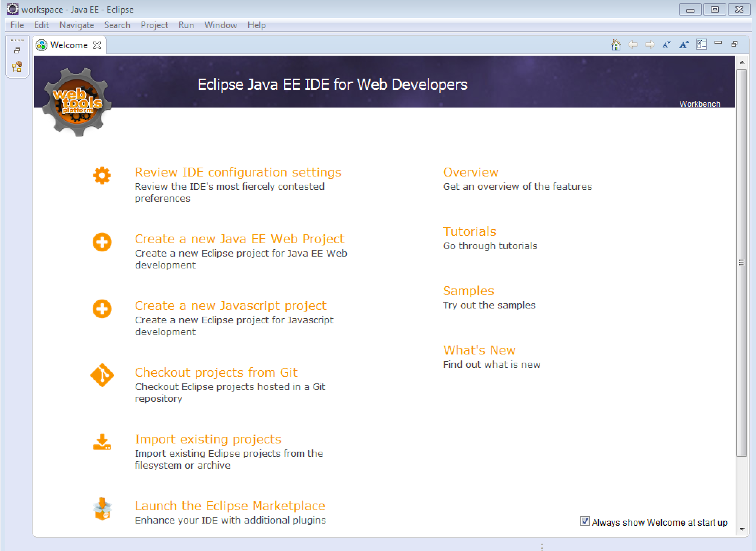This screenshot has width=756, height=551.
Task: Open the Workbench link
Action: (x=699, y=104)
